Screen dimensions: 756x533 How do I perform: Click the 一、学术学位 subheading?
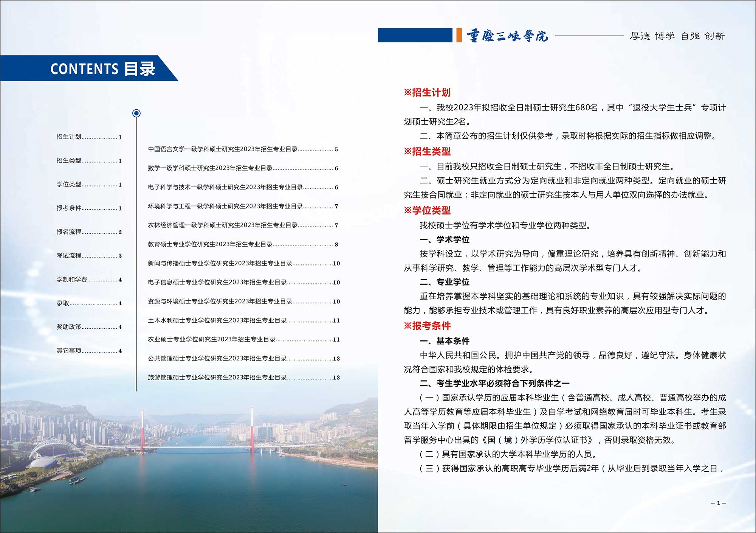tap(445, 239)
